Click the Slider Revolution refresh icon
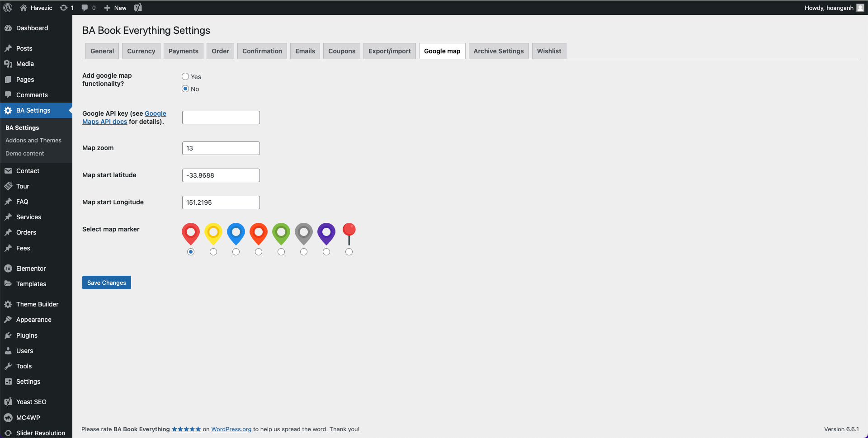 click(x=8, y=433)
